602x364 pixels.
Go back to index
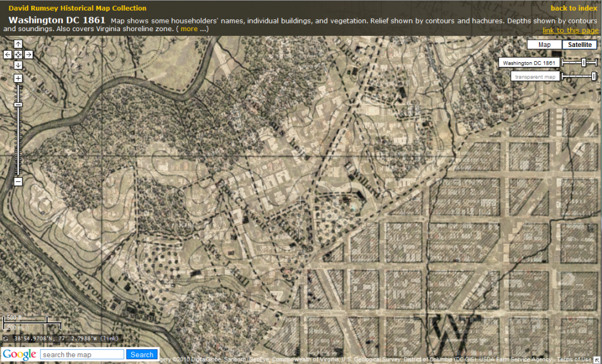point(574,8)
